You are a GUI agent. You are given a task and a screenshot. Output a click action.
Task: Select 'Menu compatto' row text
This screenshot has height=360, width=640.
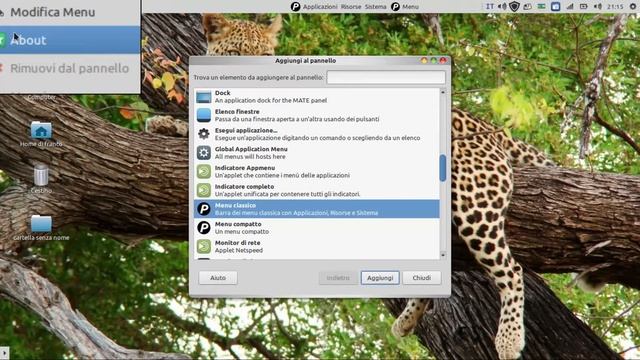(238, 224)
